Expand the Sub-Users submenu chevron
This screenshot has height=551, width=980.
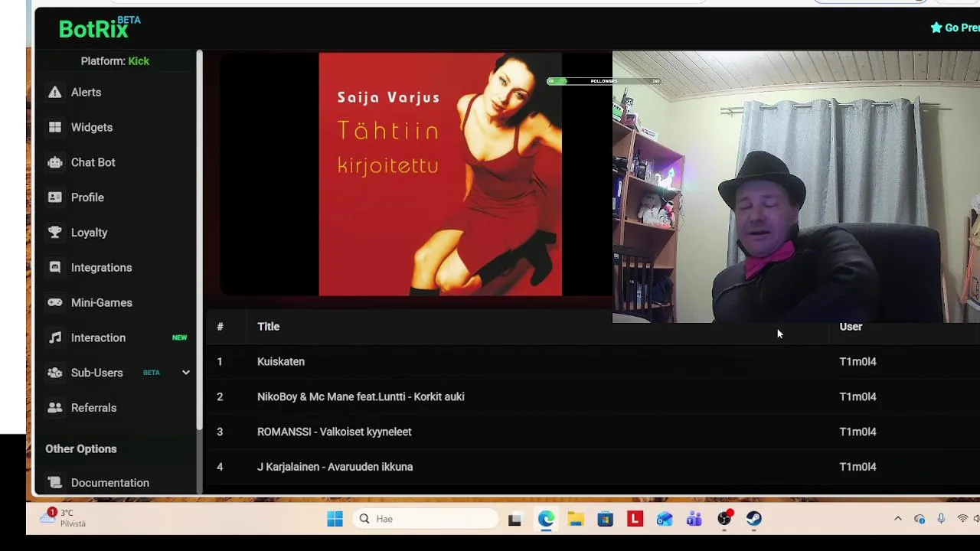point(185,373)
